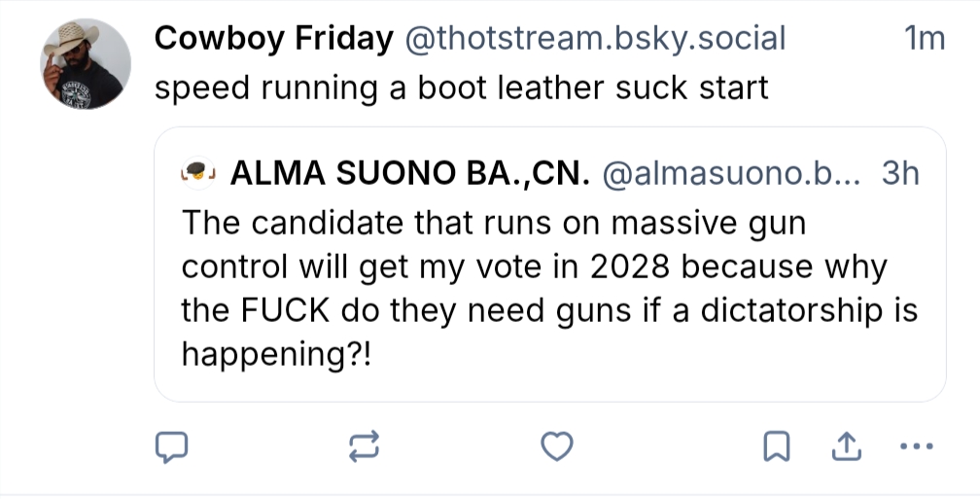This screenshot has height=499, width=980.
Task: Save the post with the bookmark icon
Action: click(776, 446)
